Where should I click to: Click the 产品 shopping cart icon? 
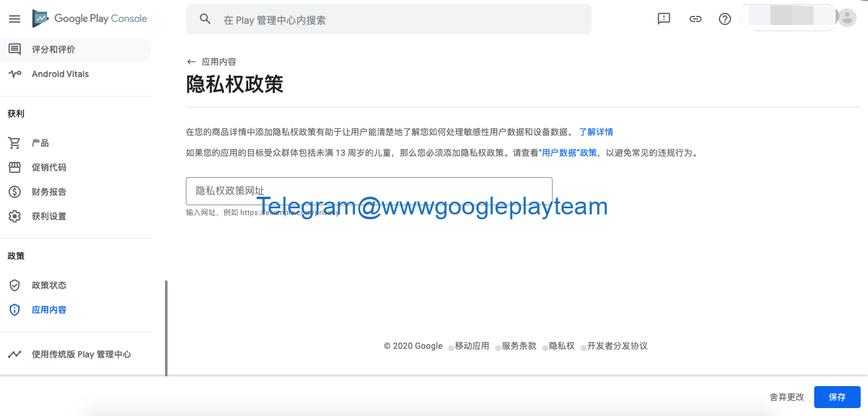(15, 143)
